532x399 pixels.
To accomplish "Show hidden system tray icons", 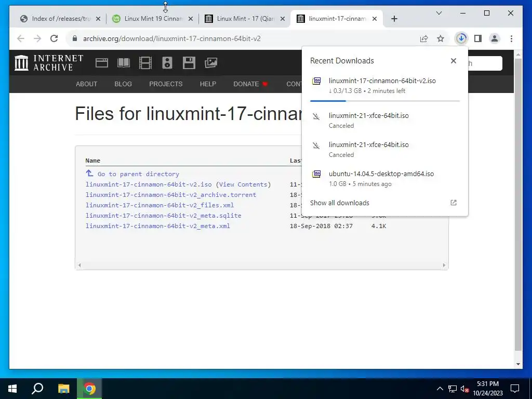I will point(440,389).
